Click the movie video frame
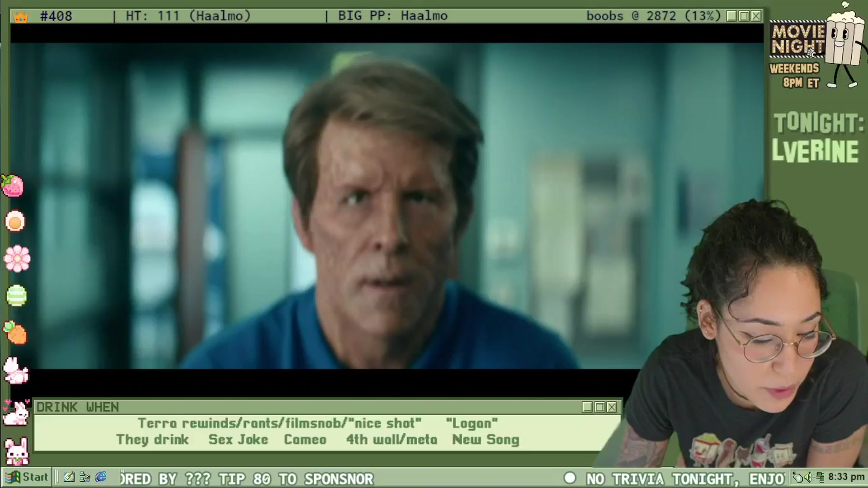The image size is (868, 488). point(387,206)
